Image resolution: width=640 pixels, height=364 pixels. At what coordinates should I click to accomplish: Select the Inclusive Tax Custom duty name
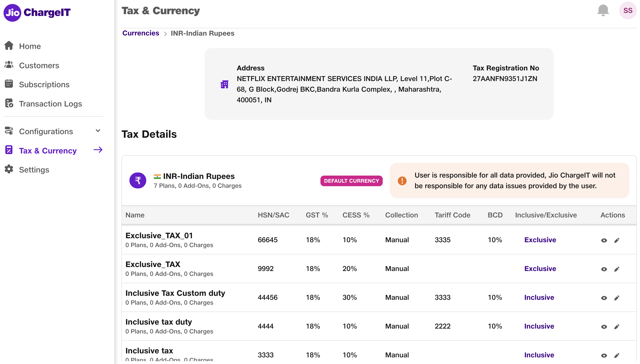point(175,293)
